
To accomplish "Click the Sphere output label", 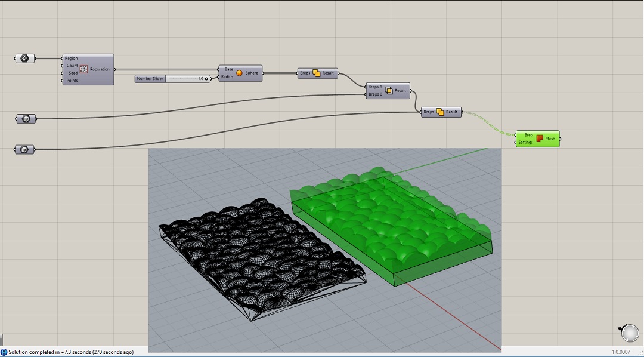I will pyautogui.click(x=252, y=73).
